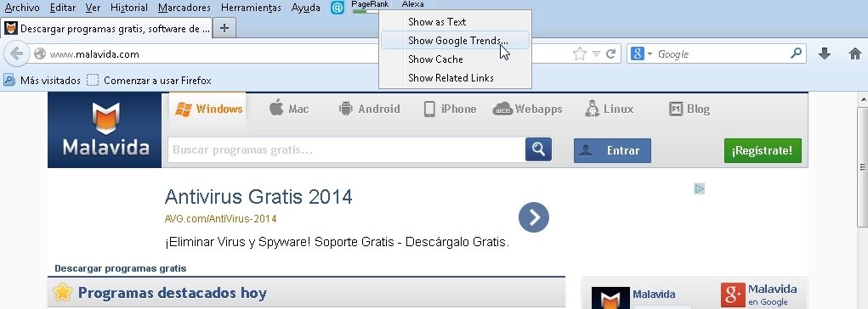Click the AdChoices icon
Screen dimensions: 868x309
point(699,189)
